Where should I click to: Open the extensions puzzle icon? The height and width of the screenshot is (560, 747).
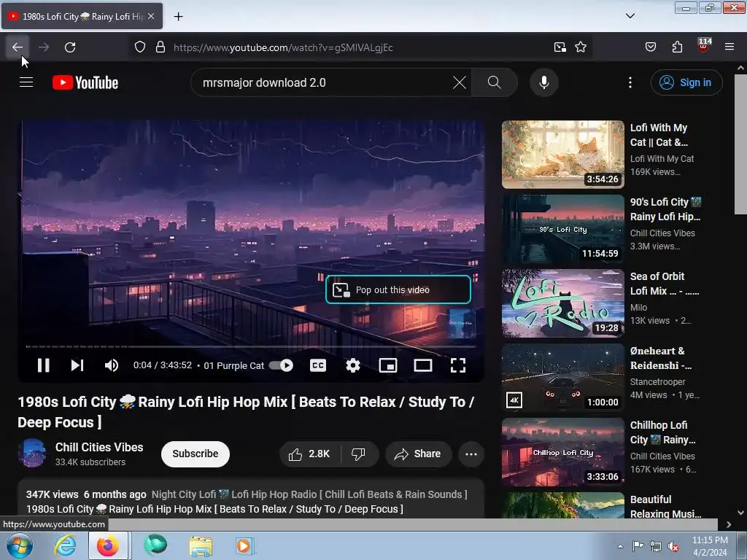(x=677, y=47)
